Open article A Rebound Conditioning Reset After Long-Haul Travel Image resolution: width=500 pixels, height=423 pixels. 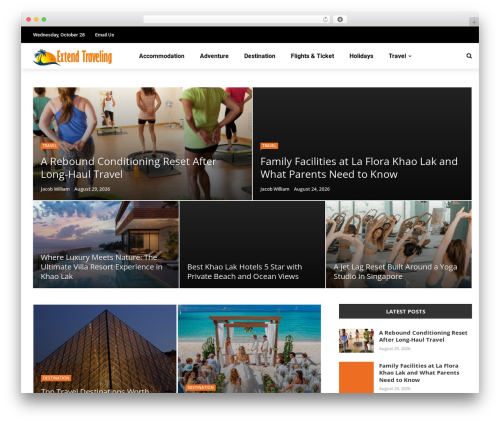128,168
